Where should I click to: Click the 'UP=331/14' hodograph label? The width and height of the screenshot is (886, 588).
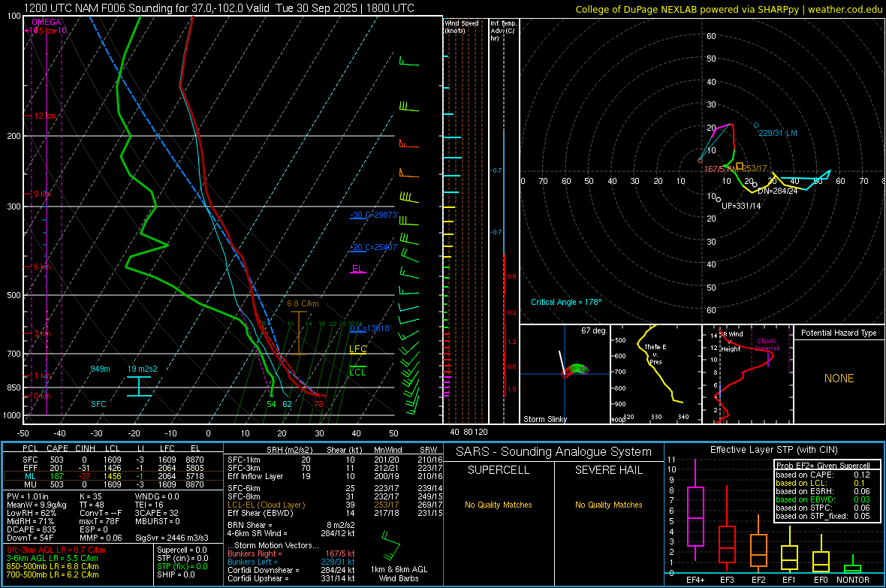(x=741, y=206)
